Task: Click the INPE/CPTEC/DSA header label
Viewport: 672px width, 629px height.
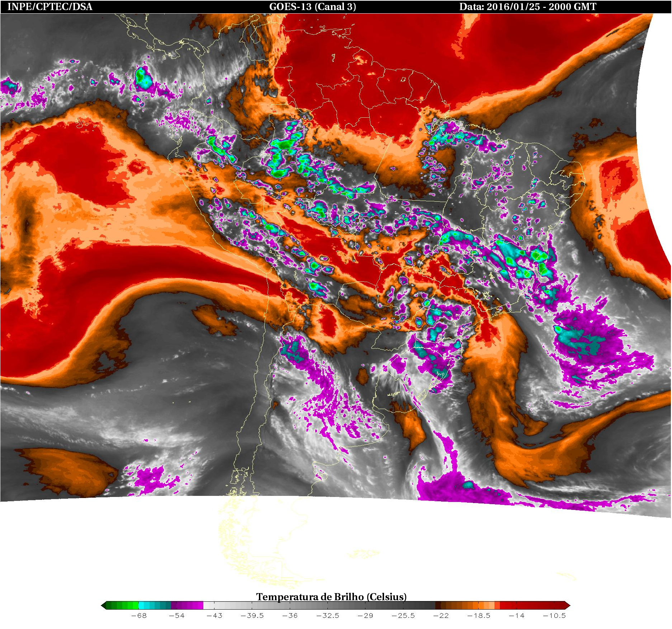Action: pyautogui.click(x=50, y=7)
